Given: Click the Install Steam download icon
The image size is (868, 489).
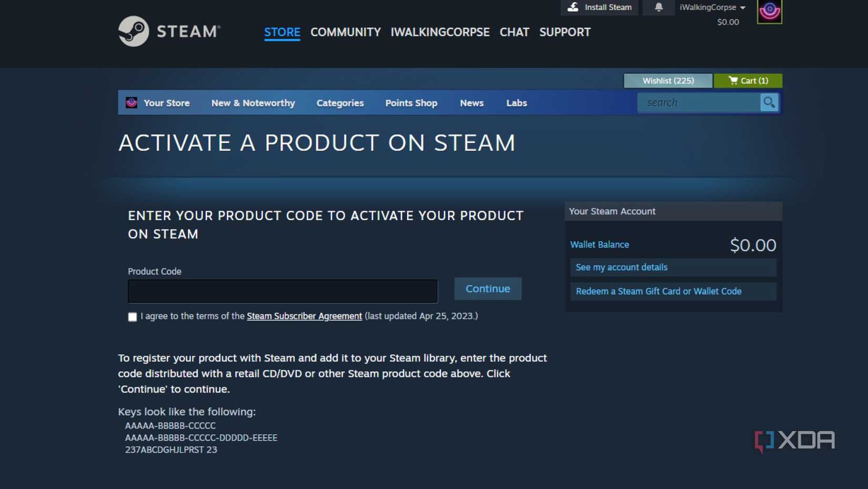Looking at the screenshot, I should [572, 7].
